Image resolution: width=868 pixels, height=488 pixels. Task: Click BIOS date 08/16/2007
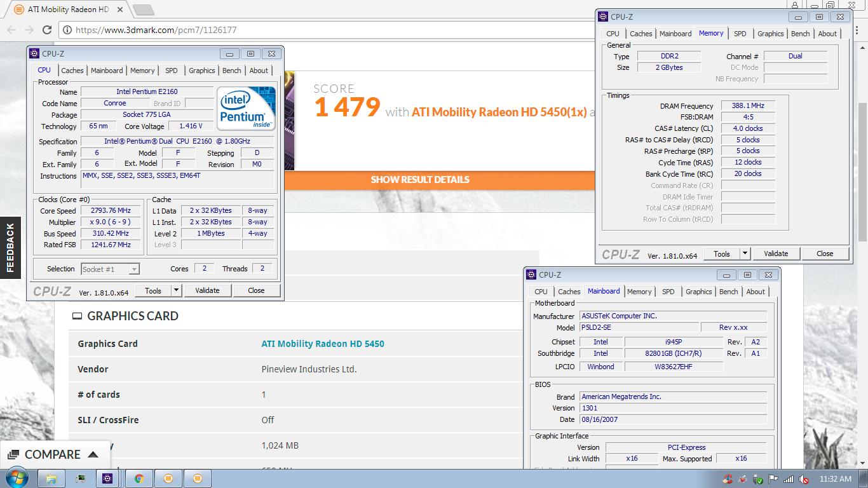tap(673, 419)
